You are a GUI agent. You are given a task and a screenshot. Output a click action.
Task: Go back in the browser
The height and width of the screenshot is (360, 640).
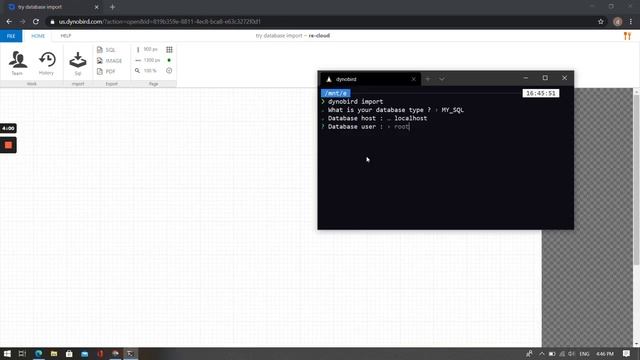(9, 22)
